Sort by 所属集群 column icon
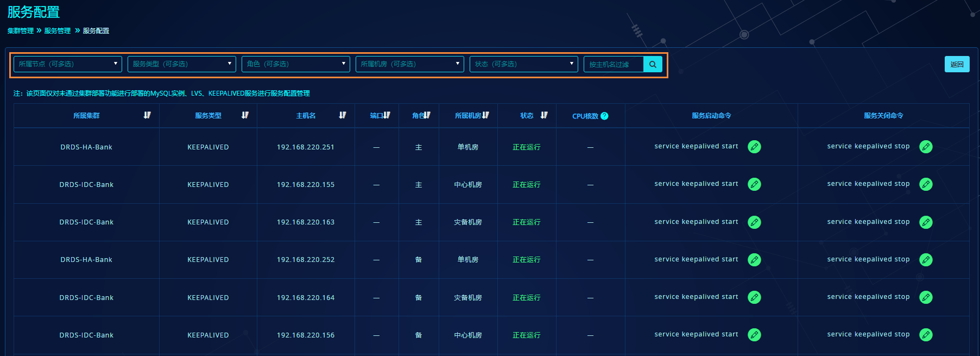 (147, 115)
